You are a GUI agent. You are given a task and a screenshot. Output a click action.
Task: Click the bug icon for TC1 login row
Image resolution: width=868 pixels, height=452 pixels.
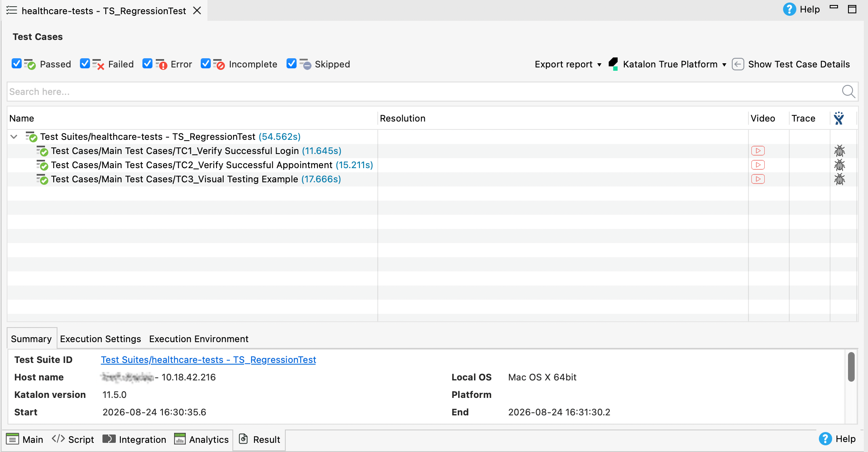click(x=839, y=151)
